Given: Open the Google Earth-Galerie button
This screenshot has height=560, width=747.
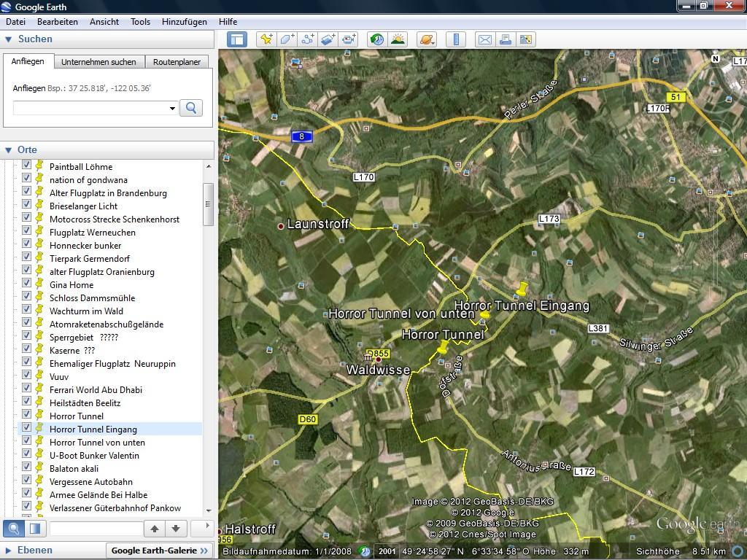Looking at the screenshot, I should tap(160, 551).
